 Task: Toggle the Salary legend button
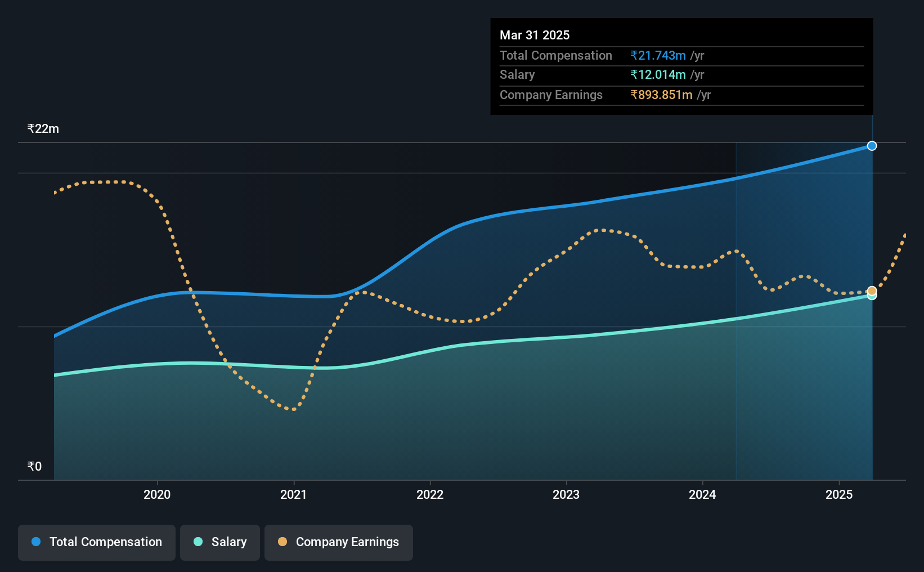tap(219, 542)
